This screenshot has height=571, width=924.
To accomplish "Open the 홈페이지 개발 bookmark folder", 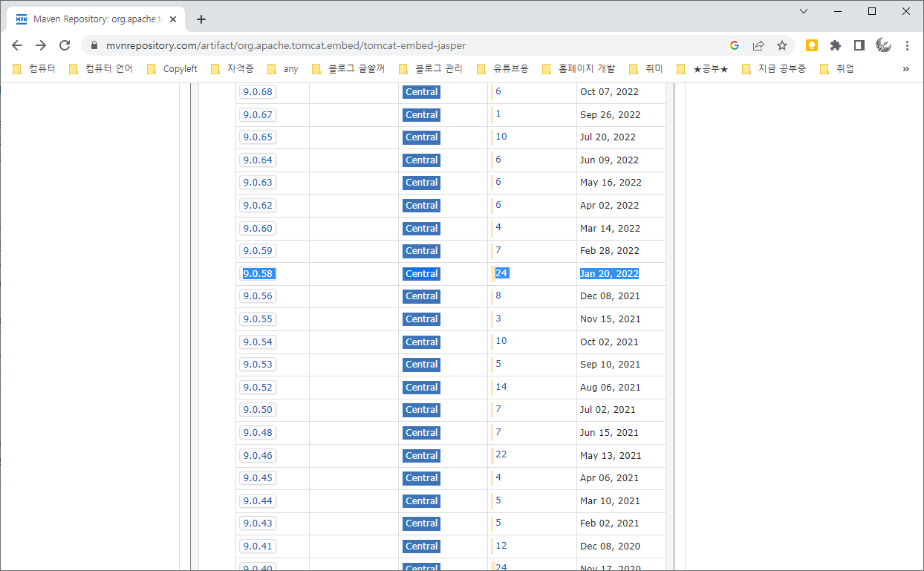I will tap(579, 68).
